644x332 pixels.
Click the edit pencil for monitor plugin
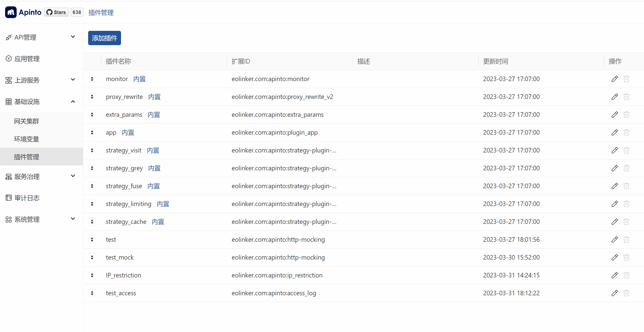click(615, 79)
